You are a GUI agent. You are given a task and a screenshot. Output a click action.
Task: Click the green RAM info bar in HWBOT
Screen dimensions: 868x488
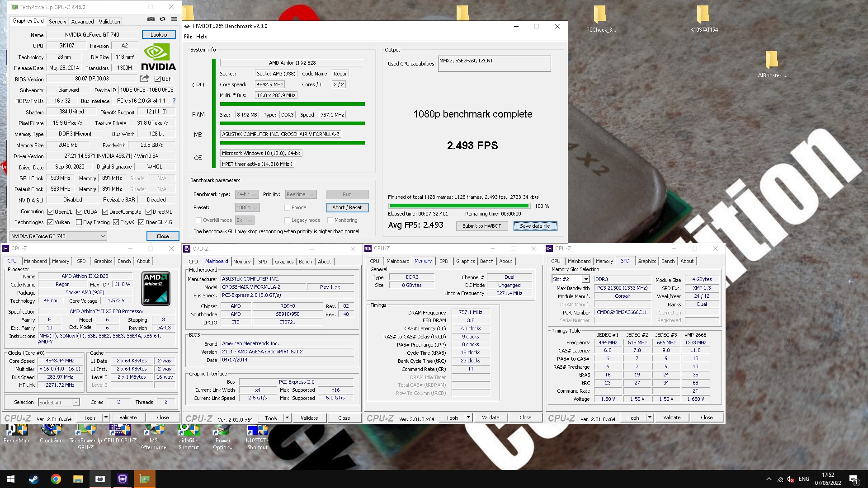click(292, 123)
